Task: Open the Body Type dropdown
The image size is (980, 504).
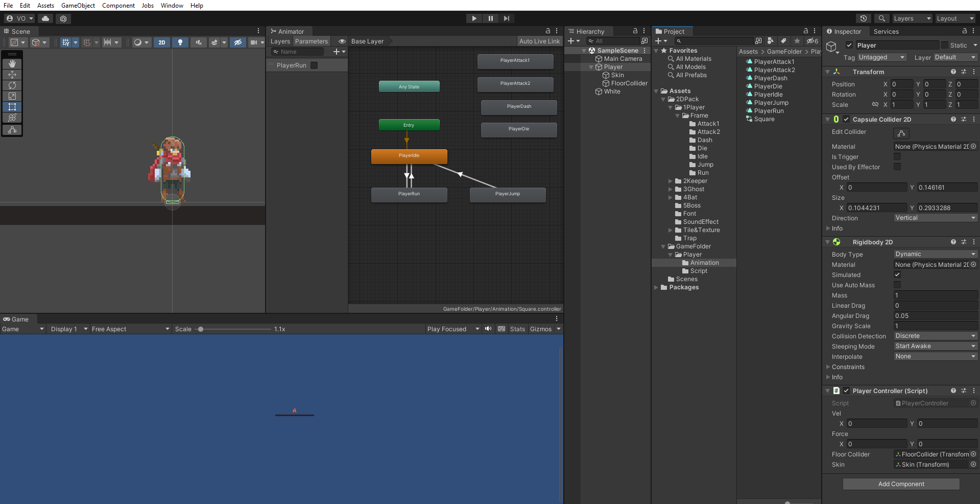Action: coord(935,254)
